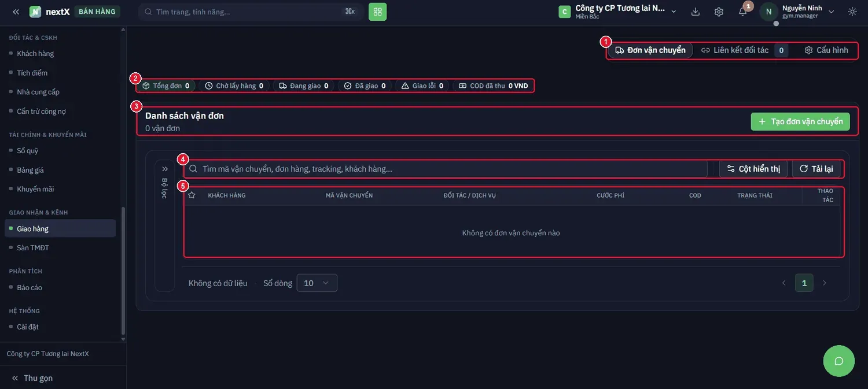
Task: Open the Số dòng rows-per-page dropdown
Action: point(317,283)
